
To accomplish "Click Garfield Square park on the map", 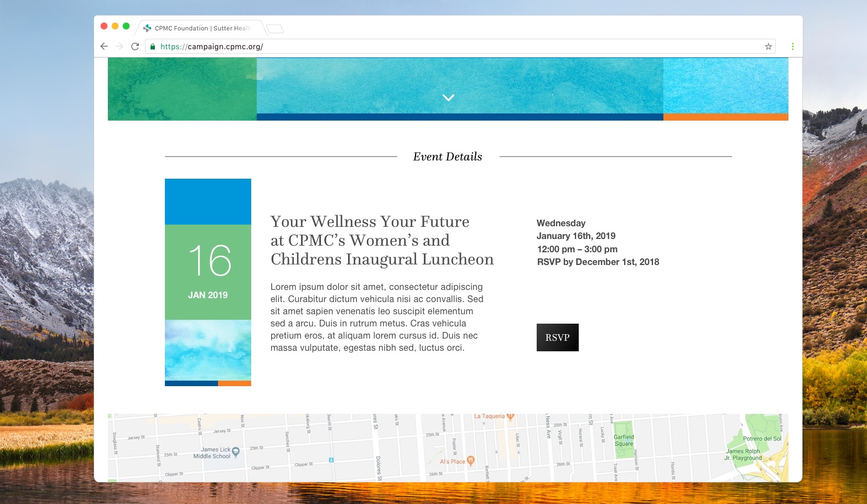I will 624,440.
